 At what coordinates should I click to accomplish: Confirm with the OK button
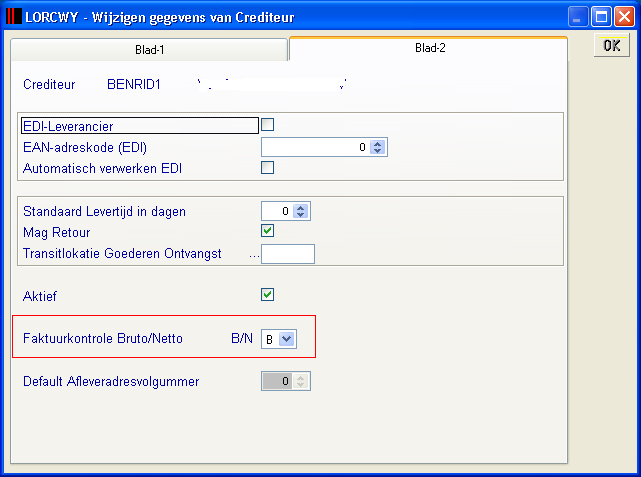[612, 45]
